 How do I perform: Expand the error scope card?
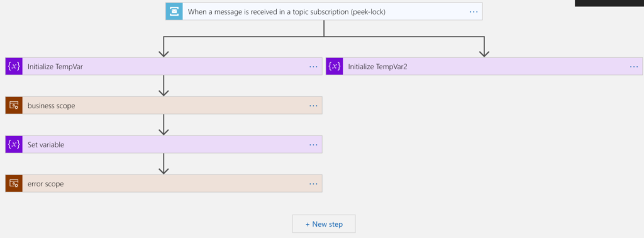click(164, 184)
